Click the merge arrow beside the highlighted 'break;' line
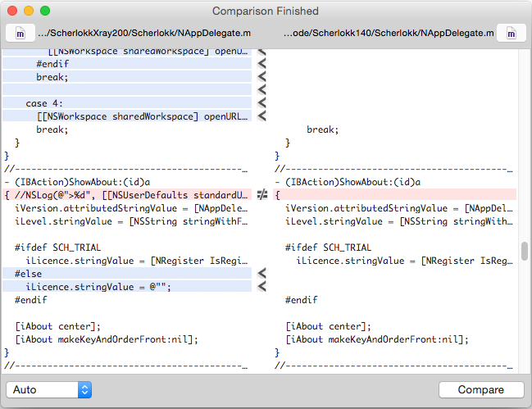This screenshot has height=409, width=532. click(262, 77)
